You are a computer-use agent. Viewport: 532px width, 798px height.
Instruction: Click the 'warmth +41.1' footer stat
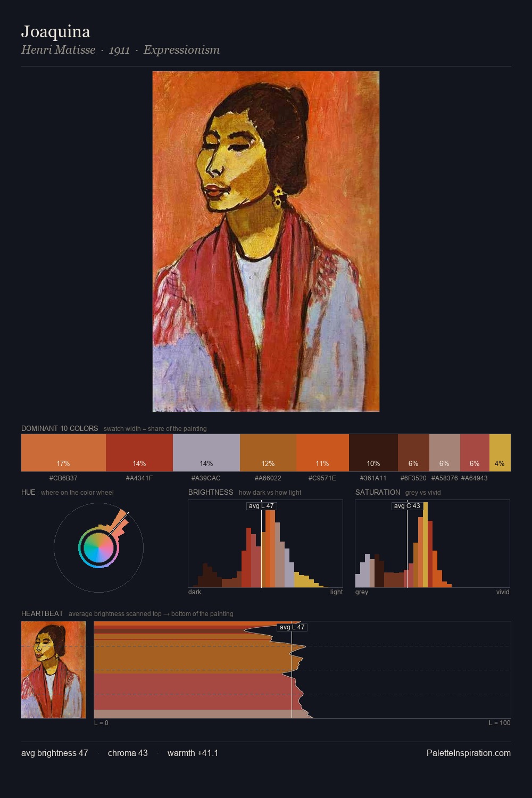(x=193, y=753)
